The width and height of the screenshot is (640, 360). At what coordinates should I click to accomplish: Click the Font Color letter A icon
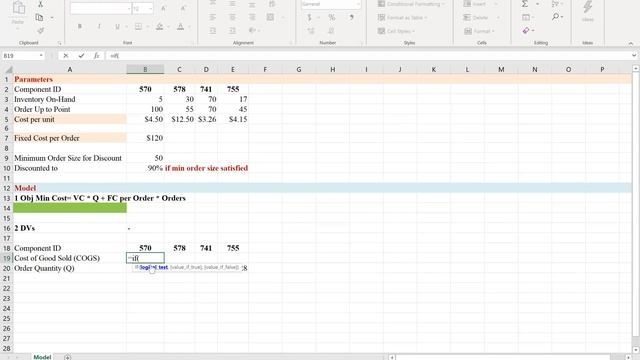pyautogui.click(x=180, y=27)
